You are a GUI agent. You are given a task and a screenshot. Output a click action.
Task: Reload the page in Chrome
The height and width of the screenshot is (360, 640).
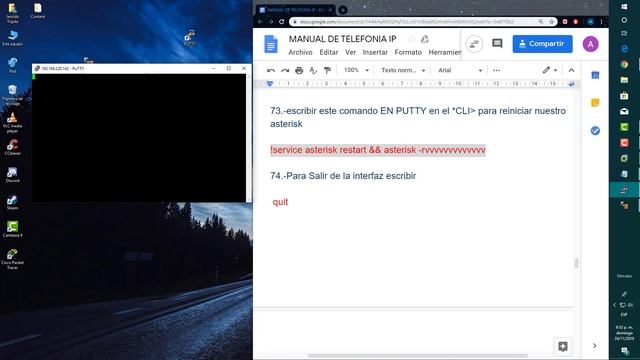281,22
